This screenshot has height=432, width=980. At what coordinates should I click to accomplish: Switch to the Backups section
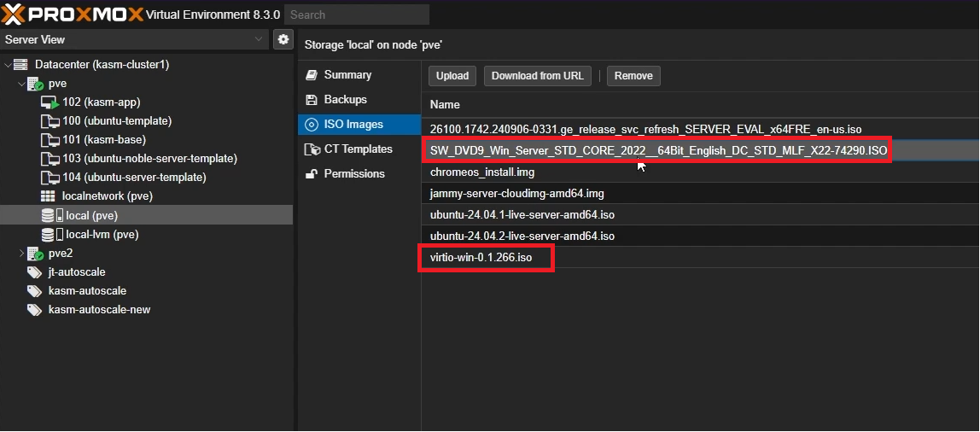345,100
